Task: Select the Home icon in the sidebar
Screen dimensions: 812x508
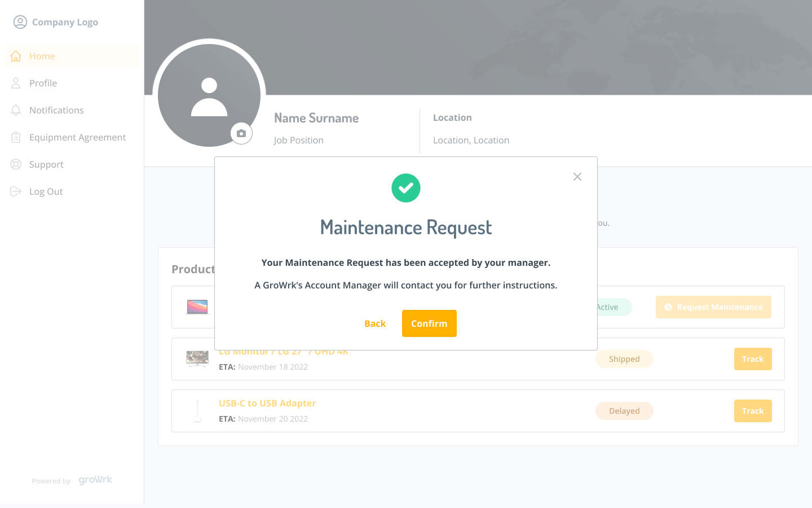Action: 16,56
